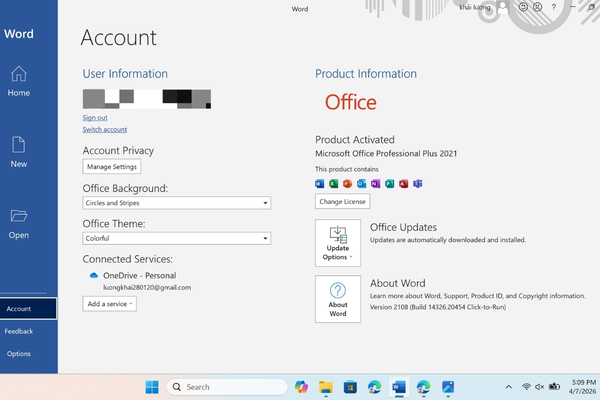Screen dimensions: 600x400
Task: Open the Update Options dropdown
Action: [338, 242]
